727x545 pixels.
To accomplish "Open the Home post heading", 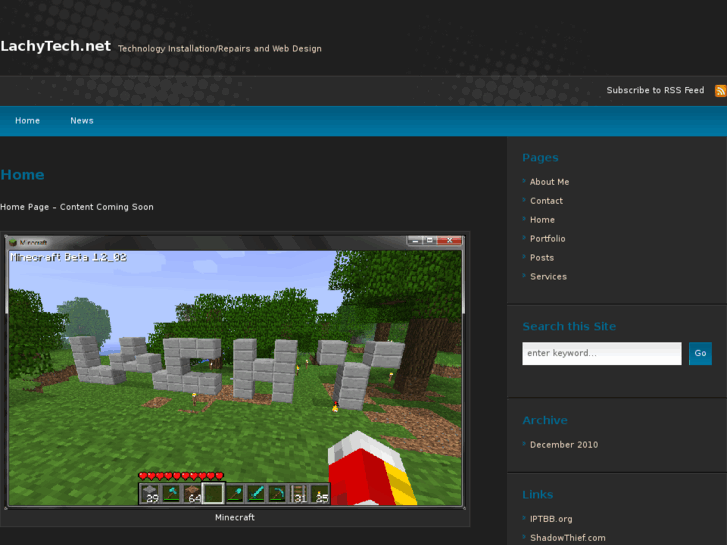I will [22, 175].
